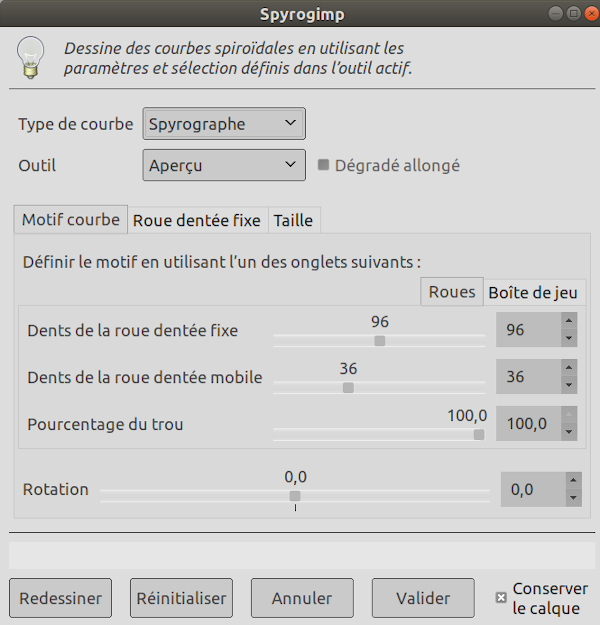
Task: Click the Pourcentage du trou label
Action: pyautogui.click(x=105, y=424)
